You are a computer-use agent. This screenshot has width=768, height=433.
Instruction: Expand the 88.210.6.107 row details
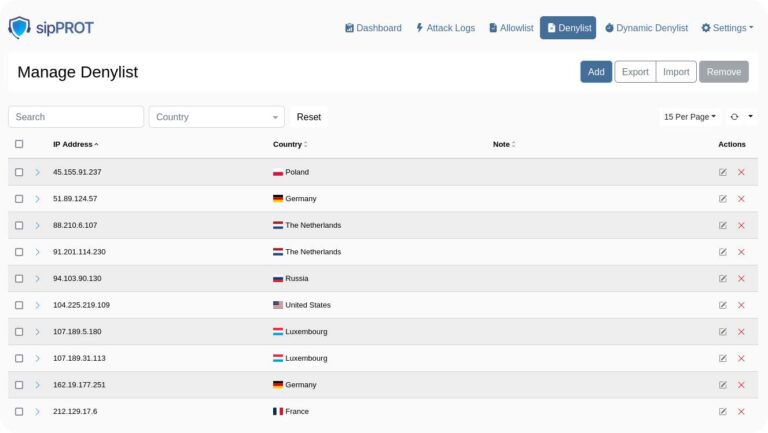pos(37,225)
